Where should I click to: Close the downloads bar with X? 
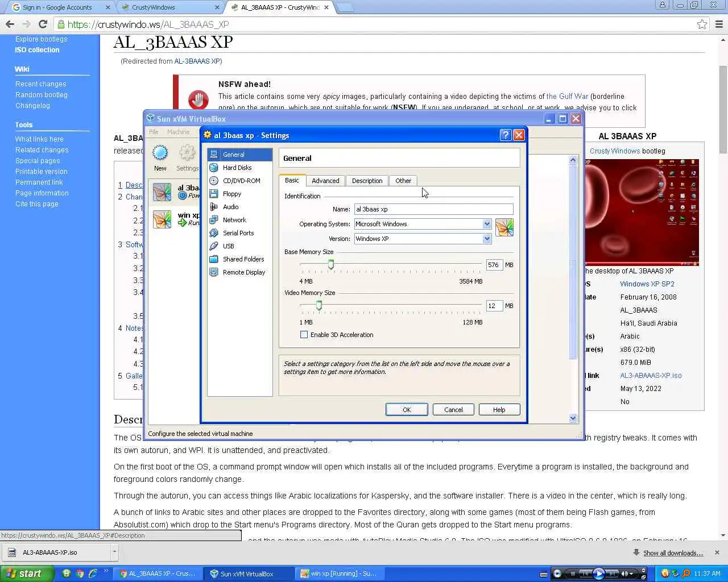coord(717,552)
